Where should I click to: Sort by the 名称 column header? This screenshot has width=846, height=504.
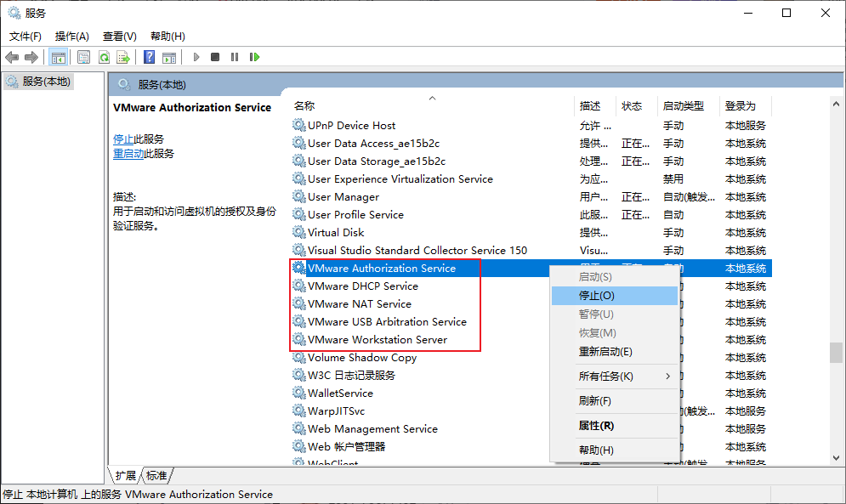(432, 105)
